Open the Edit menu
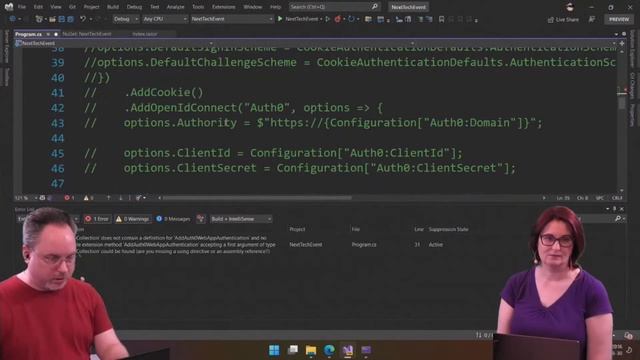 pyautogui.click(x=38, y=7)
